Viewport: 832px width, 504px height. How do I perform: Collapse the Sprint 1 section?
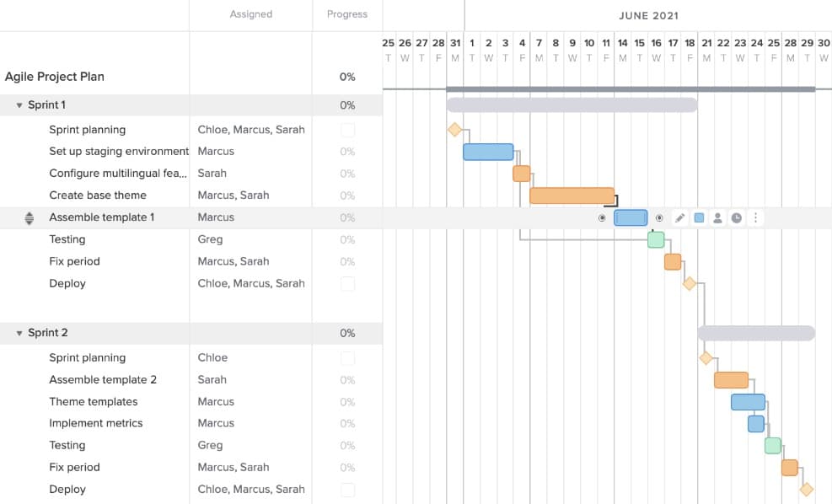19,105
